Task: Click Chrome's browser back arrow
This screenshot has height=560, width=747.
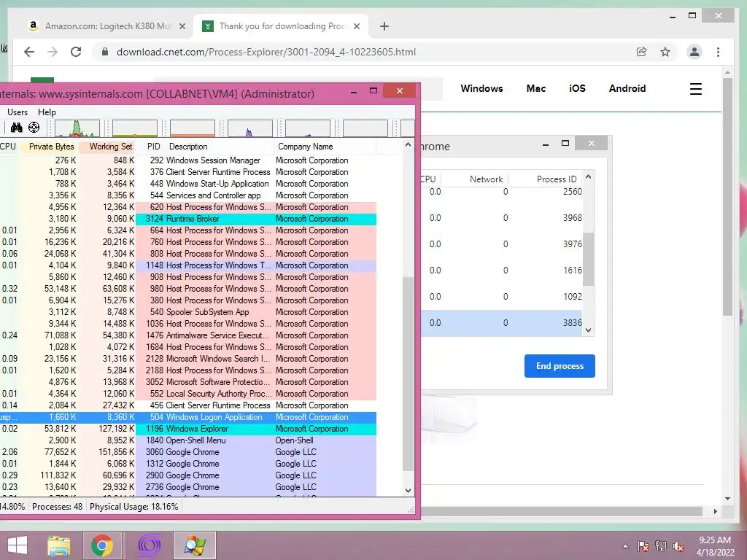Action: (x=29, y=52)
